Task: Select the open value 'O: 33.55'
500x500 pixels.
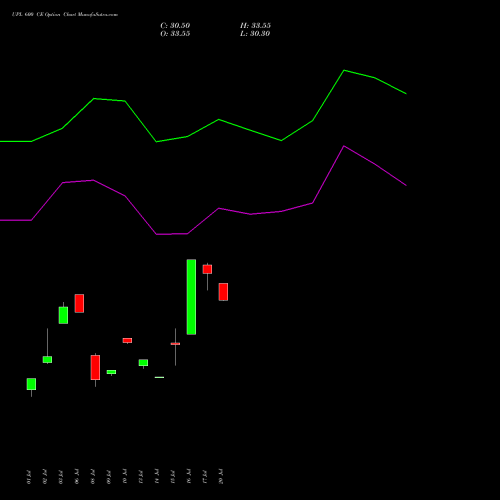Action: point(175,34)
